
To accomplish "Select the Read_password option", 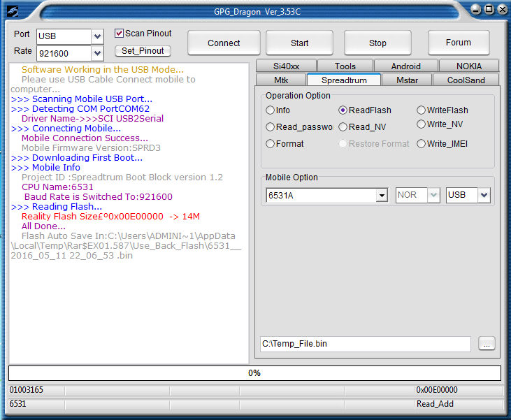I will pyautogui.click(x=270, y=126).
